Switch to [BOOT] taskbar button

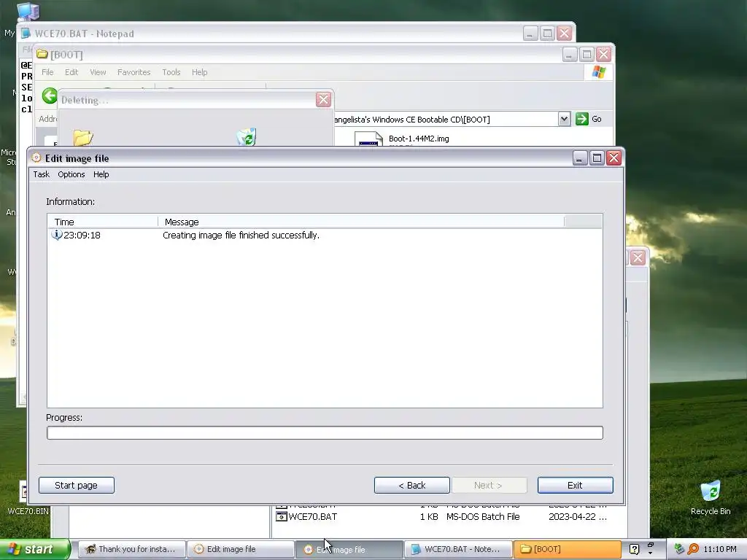(567, 549)
